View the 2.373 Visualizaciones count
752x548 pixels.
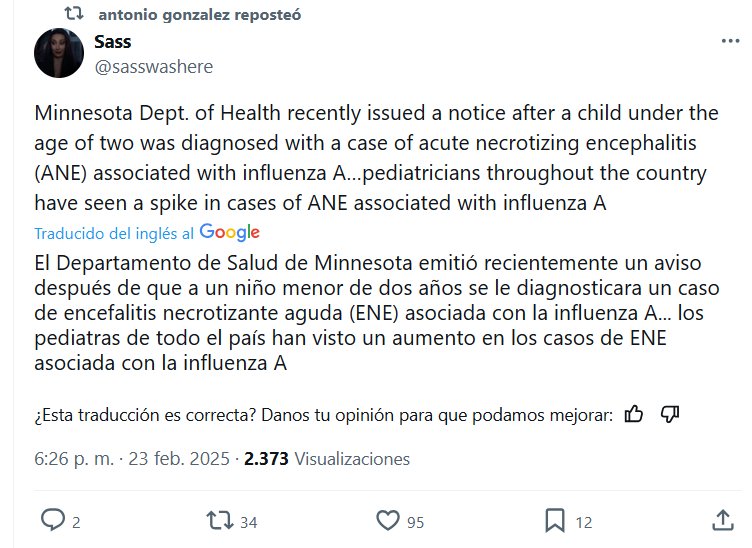click(327, 459)
